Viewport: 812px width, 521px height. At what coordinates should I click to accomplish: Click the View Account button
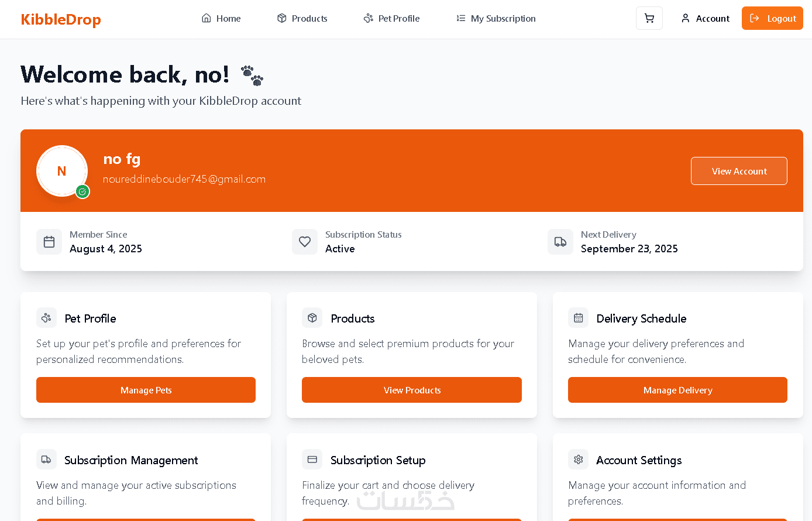[739, 171]
